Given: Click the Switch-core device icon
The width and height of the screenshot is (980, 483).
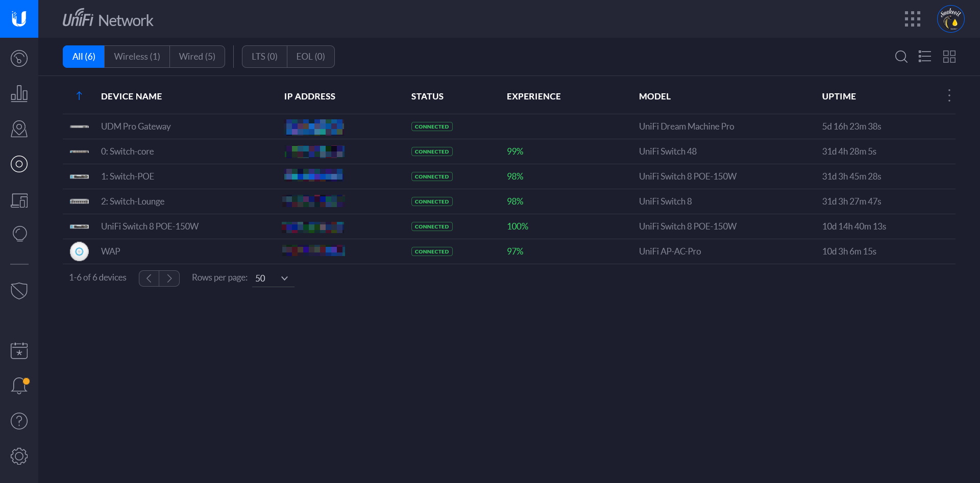Looking at the screenshot, I should tap(79, 151).
